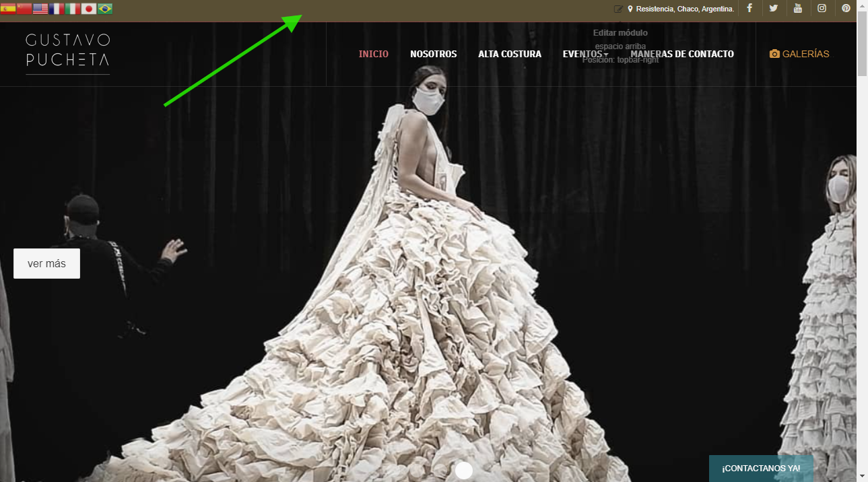Open the GALERÍAS link
This screenshot has height=482, width=868.
(805, 54)
